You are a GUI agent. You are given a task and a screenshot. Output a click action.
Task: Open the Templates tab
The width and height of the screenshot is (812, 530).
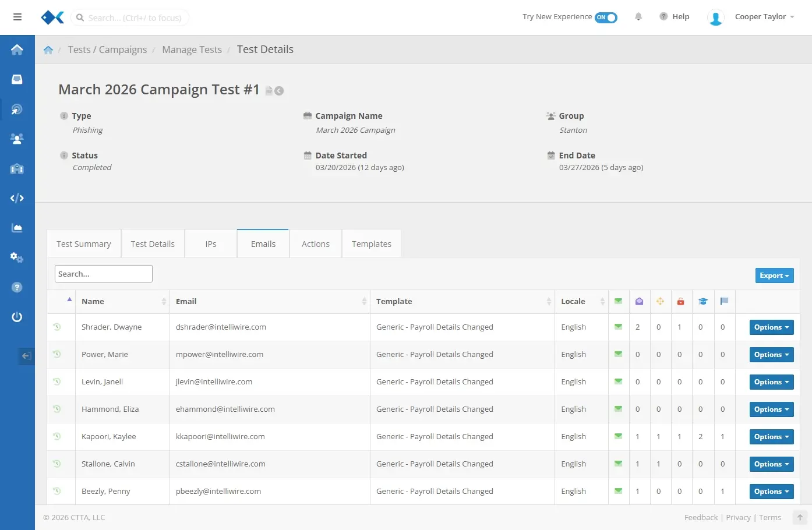click(x=371, y=244)
